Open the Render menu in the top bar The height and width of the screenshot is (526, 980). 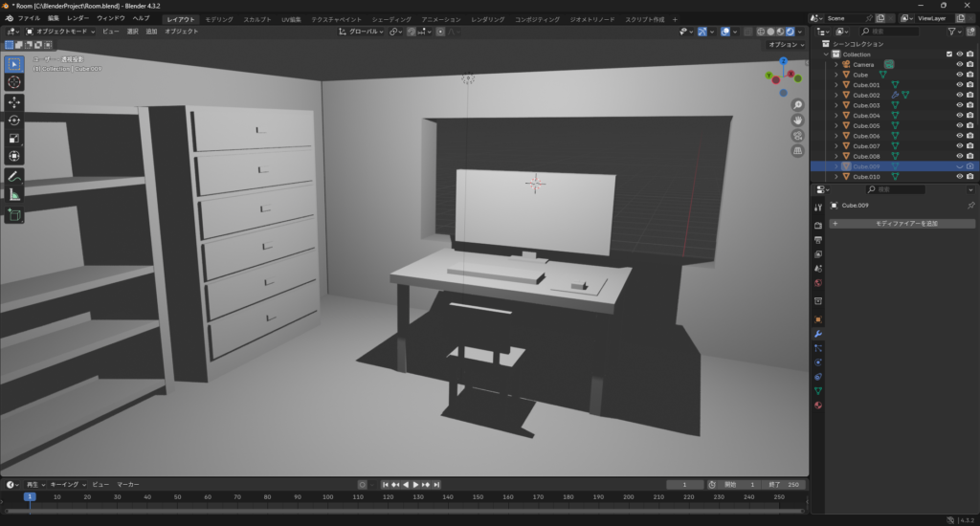[78, 18]
